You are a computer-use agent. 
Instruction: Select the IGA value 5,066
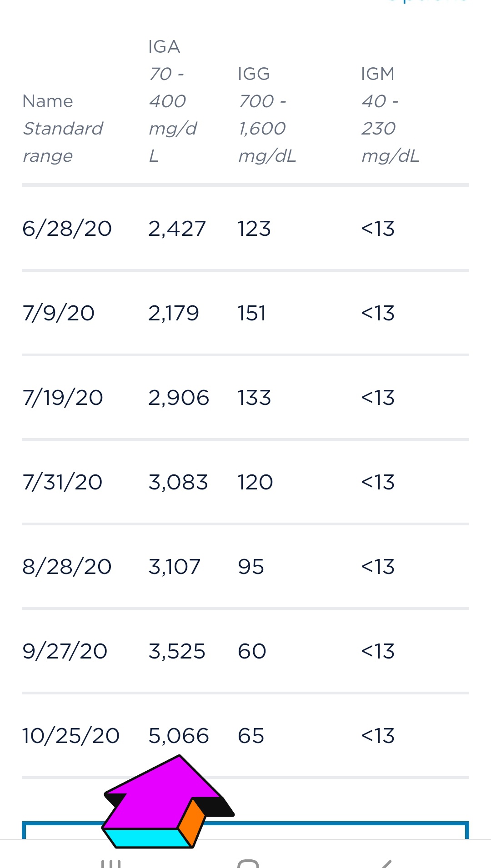[179, 736]
